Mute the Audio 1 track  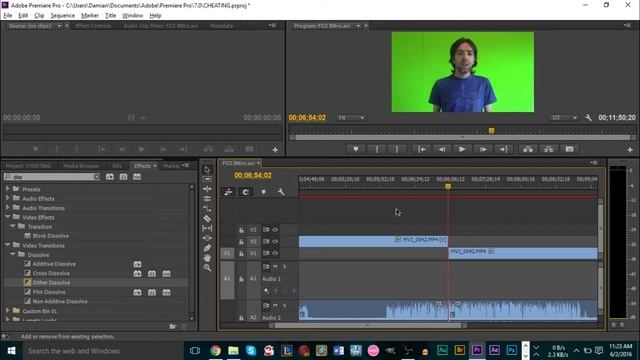tap(276, 267)
